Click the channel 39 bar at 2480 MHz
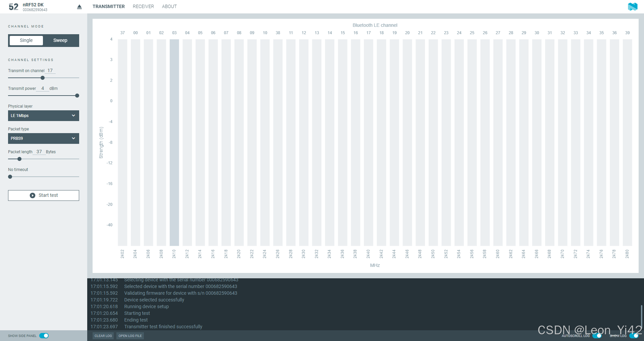 [627, 143]
